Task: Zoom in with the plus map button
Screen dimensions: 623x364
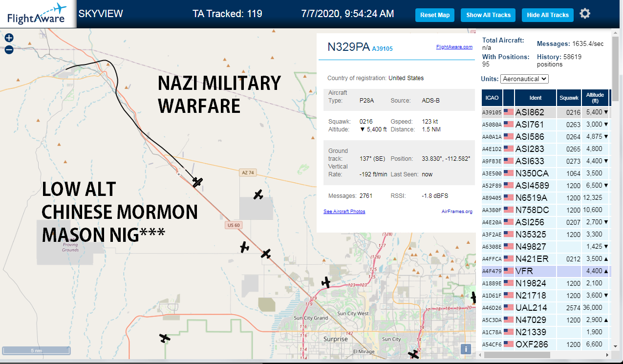Action: [x=9, y=38]
